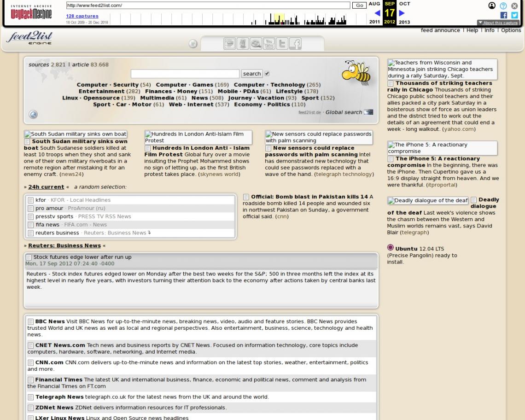Open the telegraph technology source link
Screen dimensions: 525x420
[x=344, y=174]
